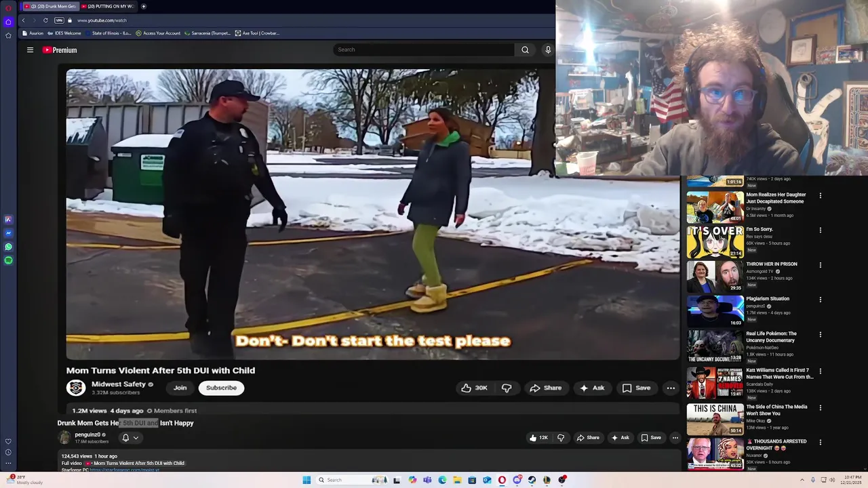
Task: Open THIS IS CHINA thumbnail video
Action: tap(715, 419)
